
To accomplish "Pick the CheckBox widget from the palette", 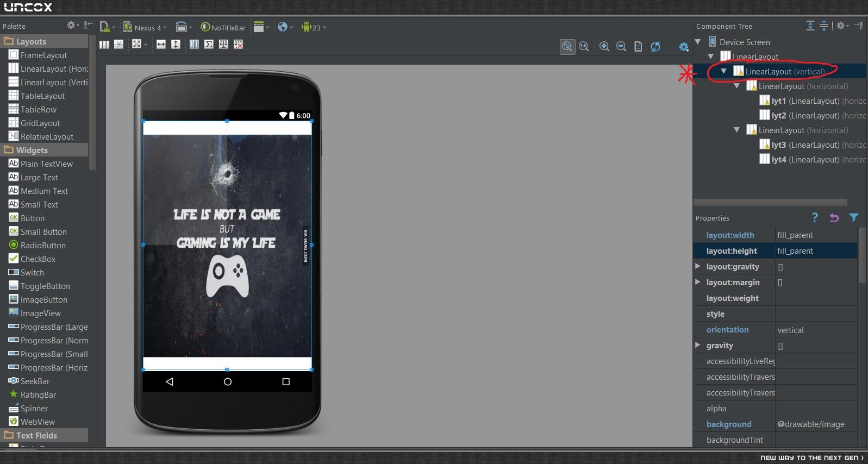I will [x=32, y=259].
